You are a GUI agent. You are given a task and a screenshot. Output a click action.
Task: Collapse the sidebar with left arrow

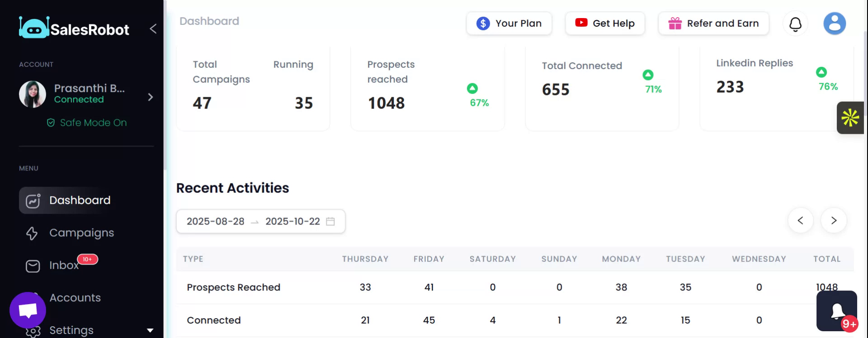pos(153,29)
